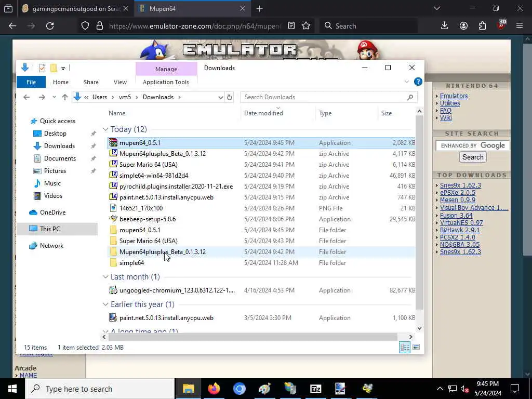Open Application Tools ribbon tab
Viewport: 532px width, 399px height.
[x=166, y=82]
